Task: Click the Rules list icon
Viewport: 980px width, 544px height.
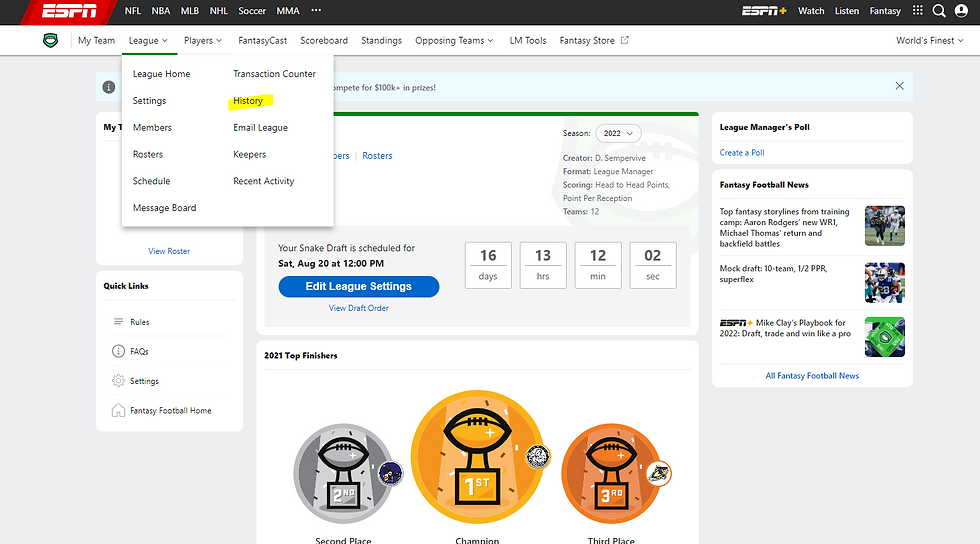Action: tap(118, 321)
